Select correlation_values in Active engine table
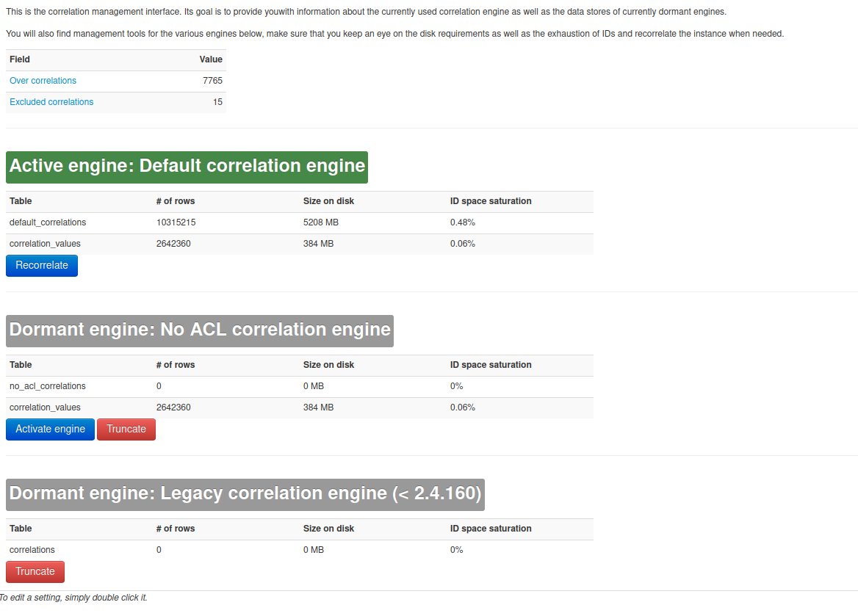858x616 pixels. (45, 244)
